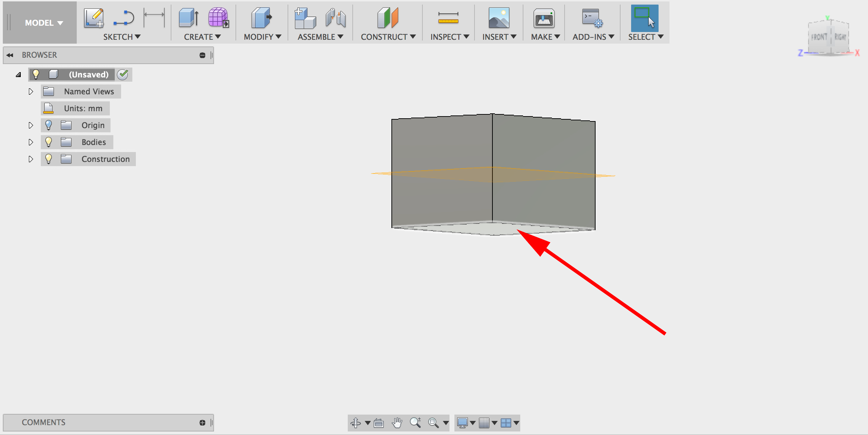Click the Select window tool icon
Screen dimensions: 868x435
coord(644,18)
